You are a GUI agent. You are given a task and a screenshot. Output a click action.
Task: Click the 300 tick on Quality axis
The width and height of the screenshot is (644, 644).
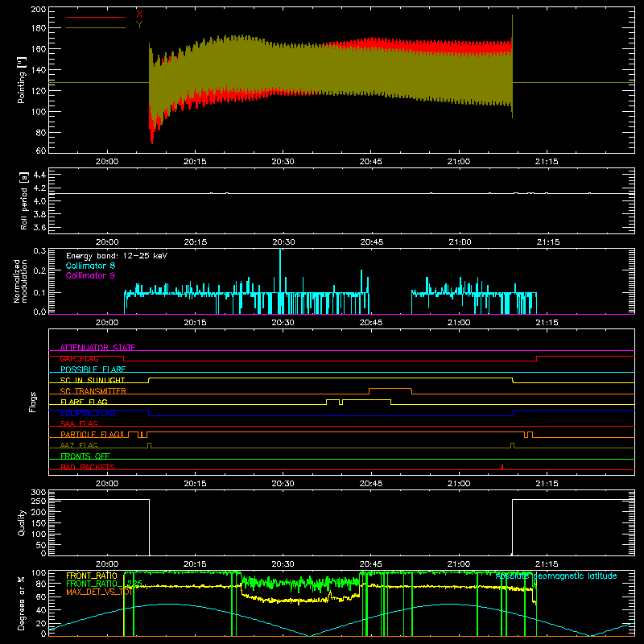click(x=38, y=493)
